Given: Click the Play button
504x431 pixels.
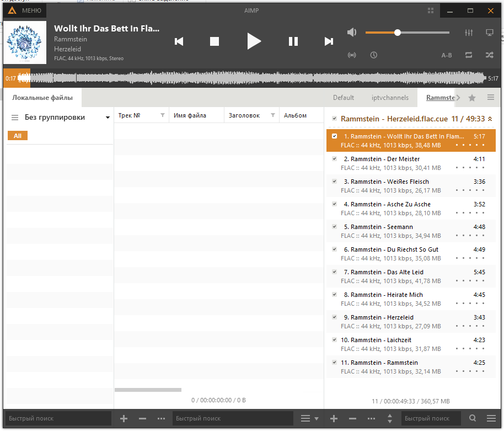Looking at the screenshot, I should tap(254, 41).
